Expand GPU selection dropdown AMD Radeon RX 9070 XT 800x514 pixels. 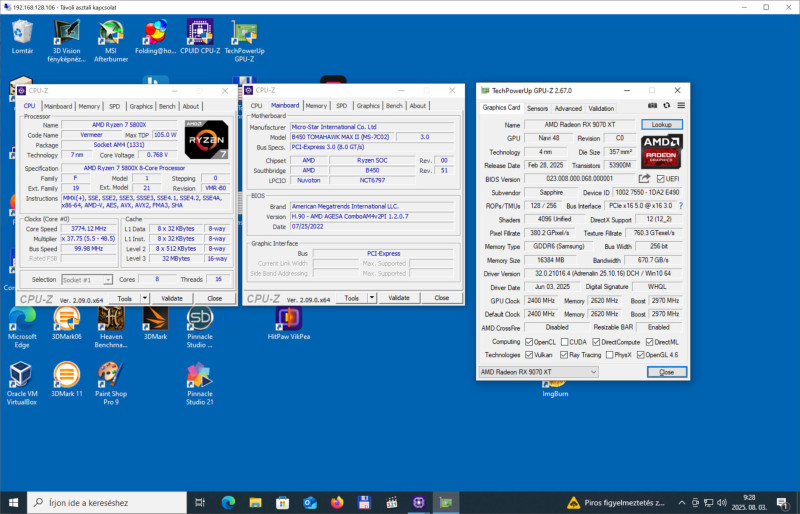(538, 372)
